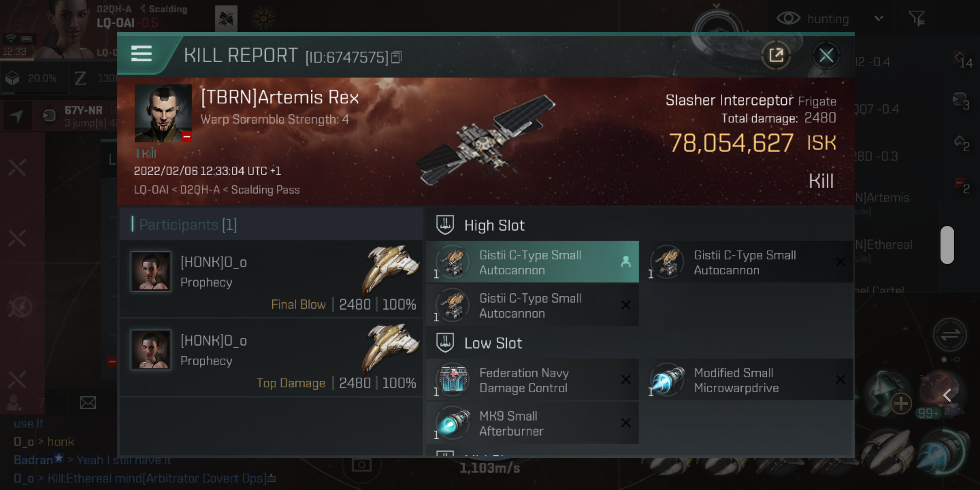Share the kill report externally
980x490 pixels.
coord(776,56)
